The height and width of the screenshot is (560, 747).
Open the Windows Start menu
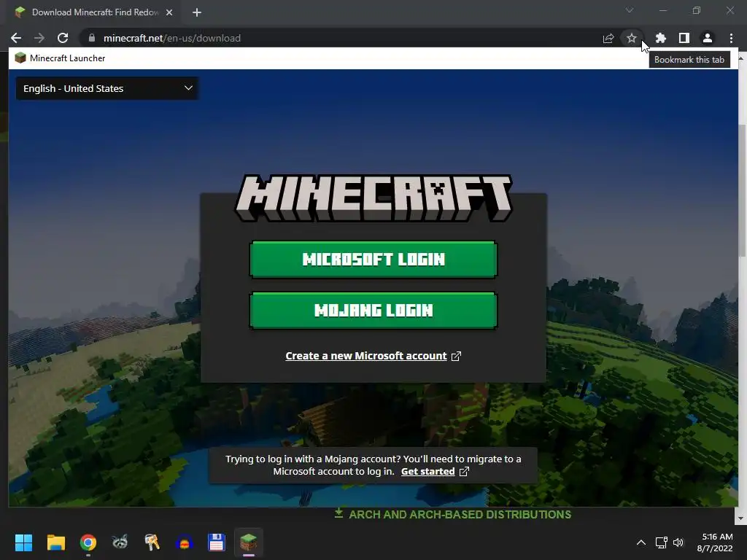tap(24, 542)
